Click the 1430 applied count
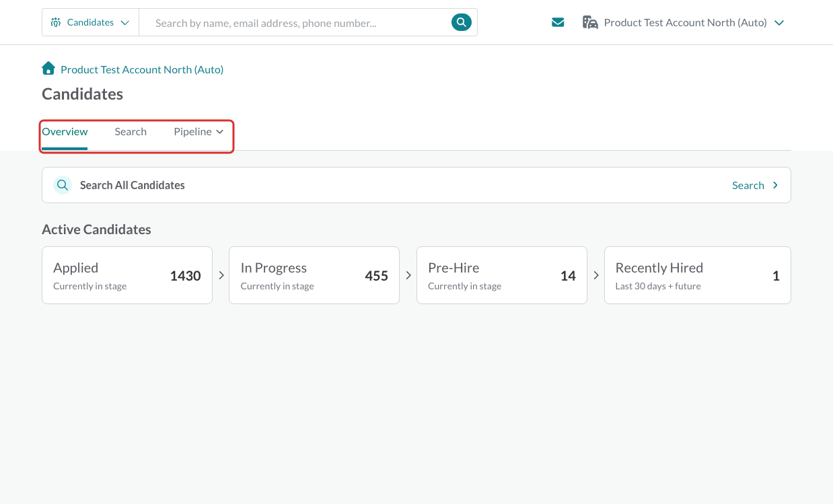This screenshot has height=504, width=833. 185,276
